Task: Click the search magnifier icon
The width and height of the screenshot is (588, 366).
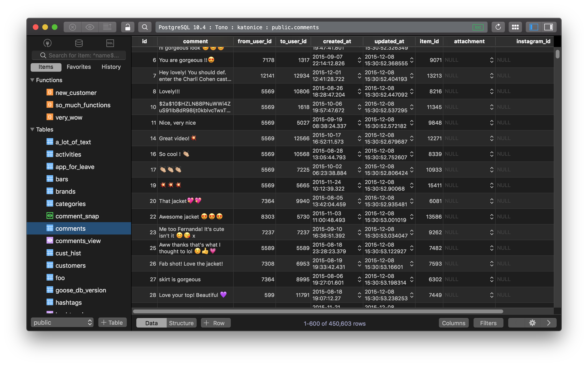Action: 145,27
